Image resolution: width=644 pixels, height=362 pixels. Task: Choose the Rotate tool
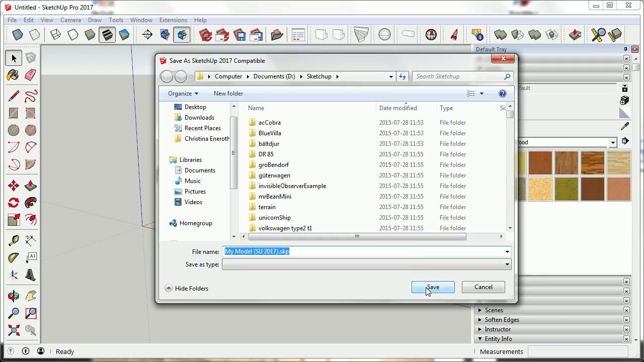coord(14,203)
